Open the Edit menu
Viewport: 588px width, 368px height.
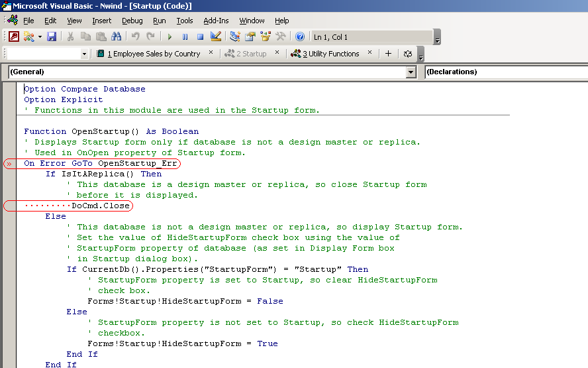tap(50, 21)
